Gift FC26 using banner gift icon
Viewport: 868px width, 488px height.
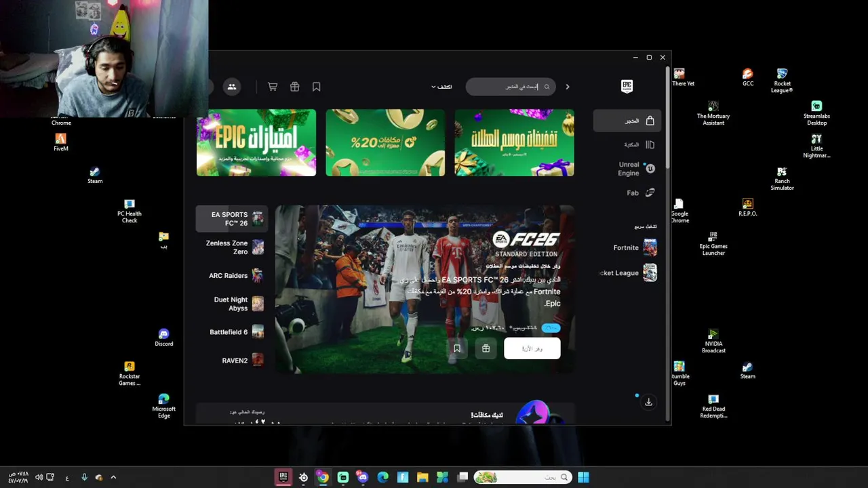[x=486, y=348]
